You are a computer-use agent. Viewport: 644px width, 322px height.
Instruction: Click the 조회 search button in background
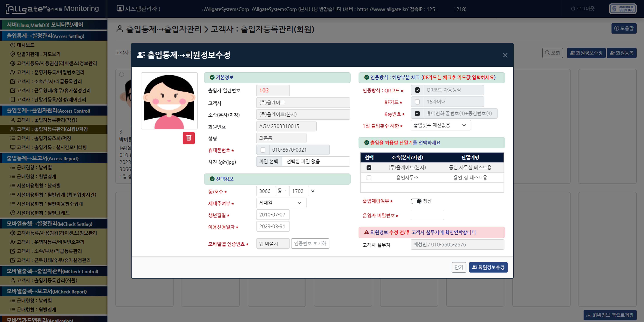pyautogui.click(x=553, y=53)
